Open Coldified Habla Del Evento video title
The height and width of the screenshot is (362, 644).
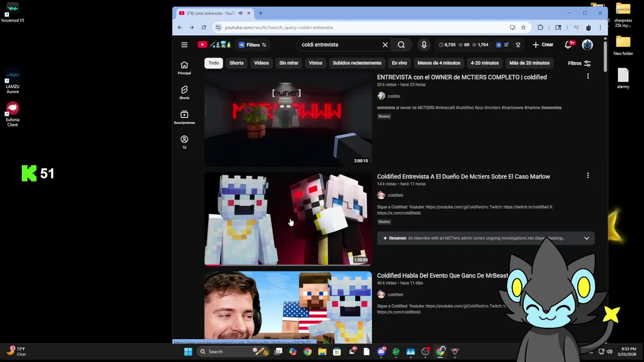click(443, 276)
